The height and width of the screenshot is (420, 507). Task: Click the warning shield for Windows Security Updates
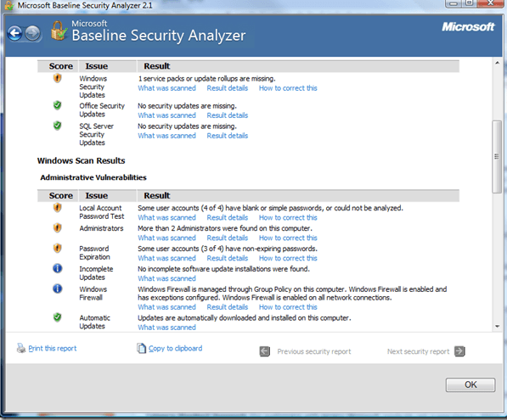click(57, 78)
